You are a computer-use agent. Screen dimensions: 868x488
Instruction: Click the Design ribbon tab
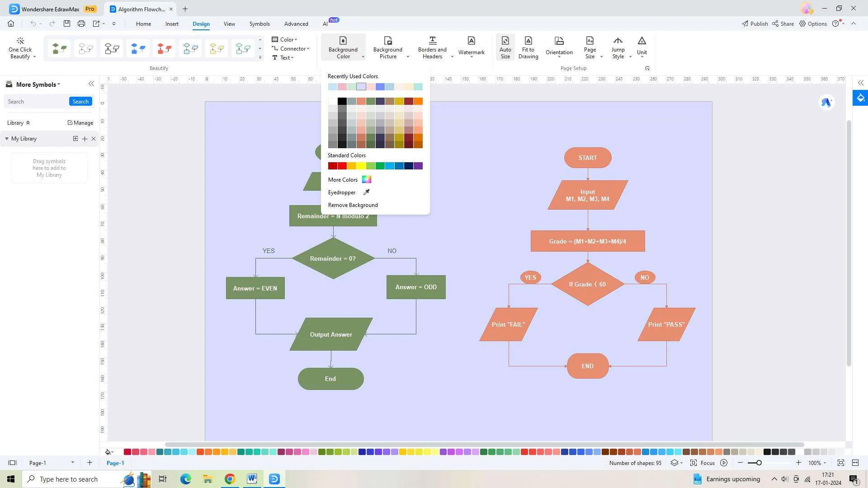pyautogui.click(x=201, y=24)
